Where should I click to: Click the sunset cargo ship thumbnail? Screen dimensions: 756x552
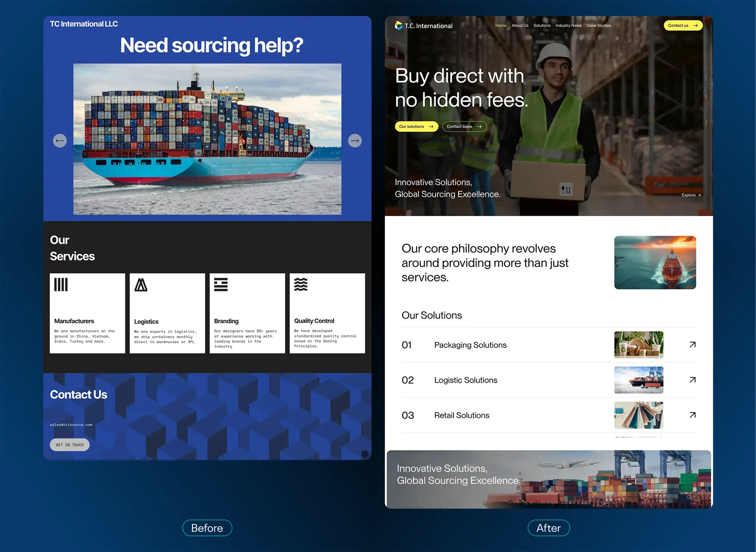click(655, 263)
